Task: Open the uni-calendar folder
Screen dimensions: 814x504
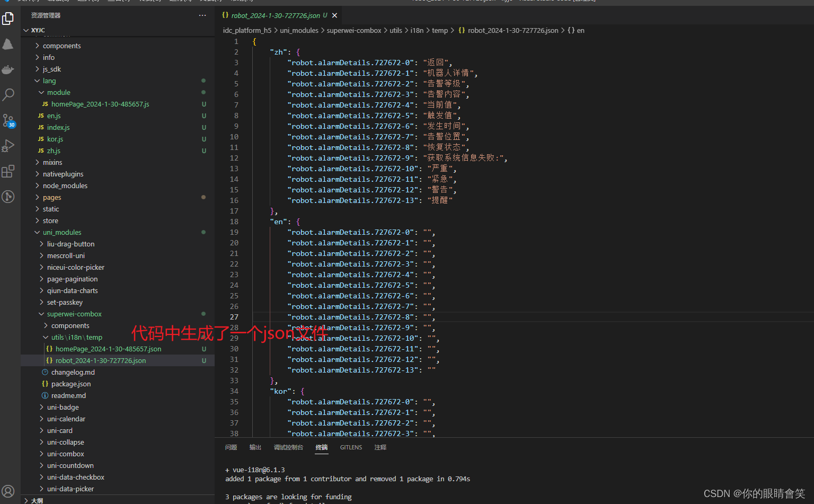Action: [66, 419]
